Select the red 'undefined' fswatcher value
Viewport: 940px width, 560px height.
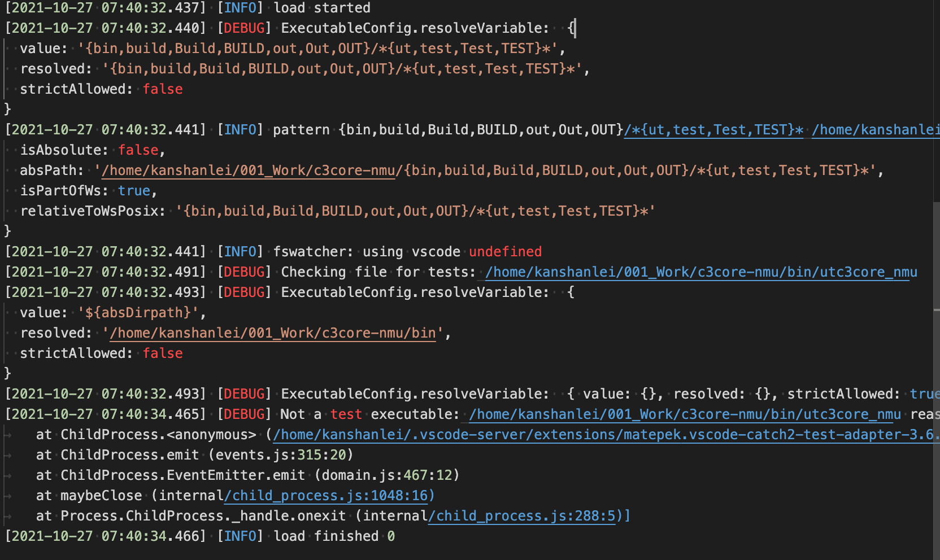click(x=505, y=252)
